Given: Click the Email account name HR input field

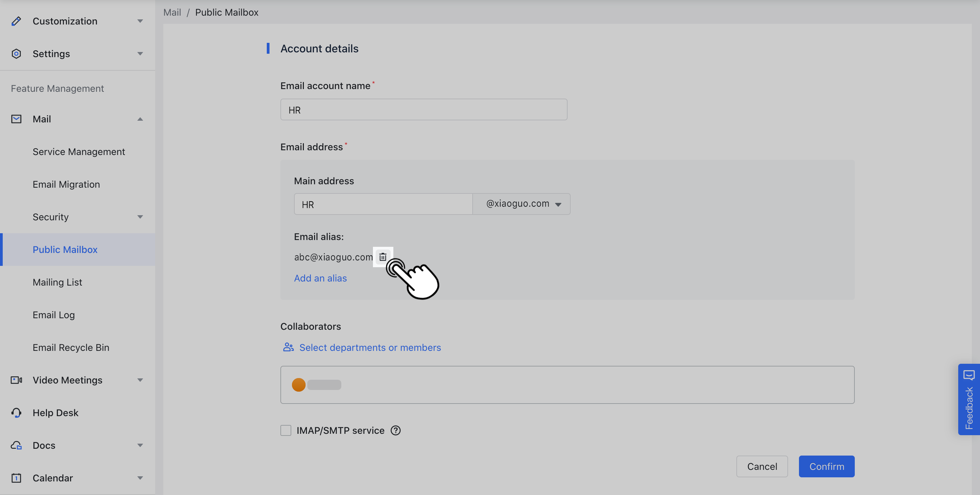Looking at the screenshot, I should 423,109.
